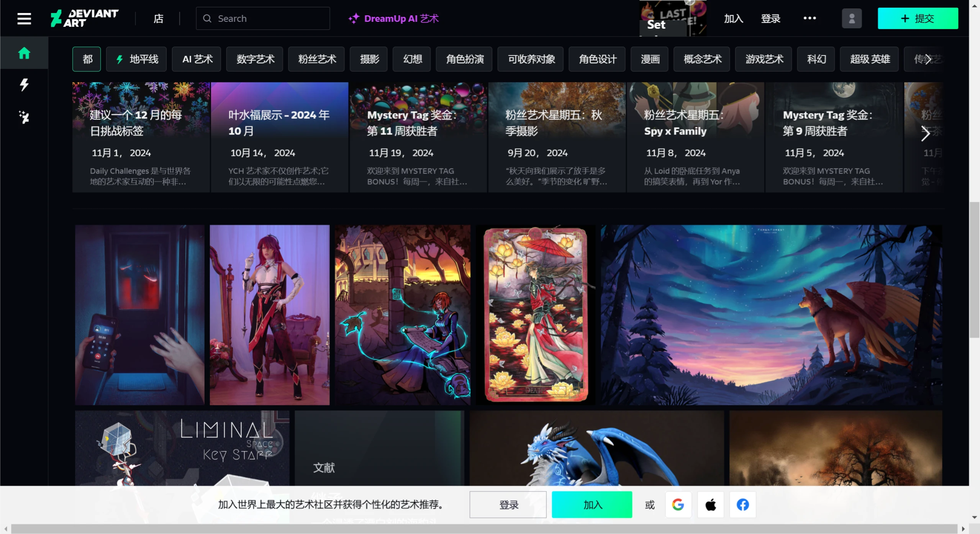Screen dimensions: 980x534
Task: Open the hamburger navigation menu
Action: (x=24, y=18)
